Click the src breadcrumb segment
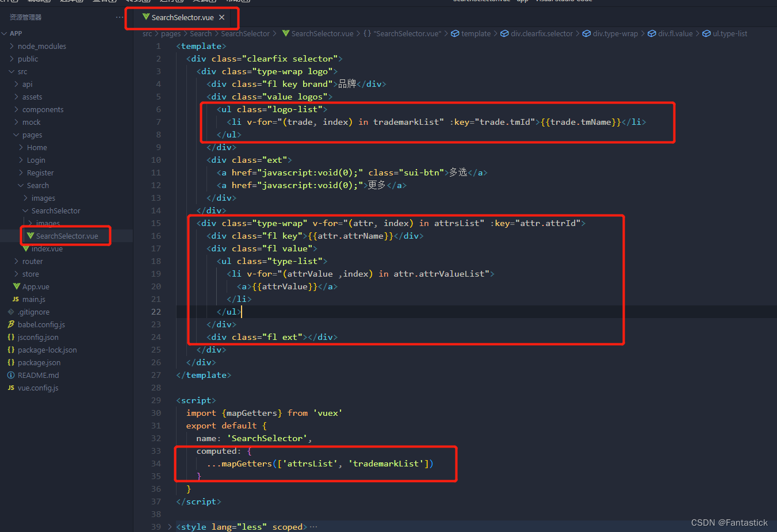777x532 pixels. pyautogui.click(x=147, y=33)
